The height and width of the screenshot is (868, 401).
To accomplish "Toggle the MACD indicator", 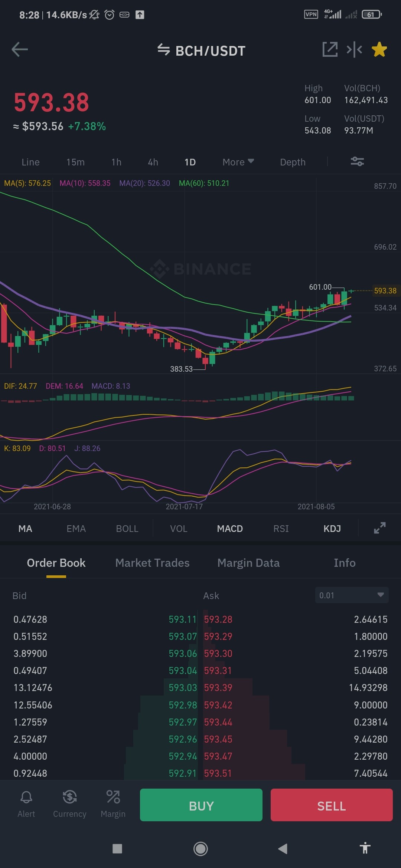I will pyautogui.click(x=230, y=529).
